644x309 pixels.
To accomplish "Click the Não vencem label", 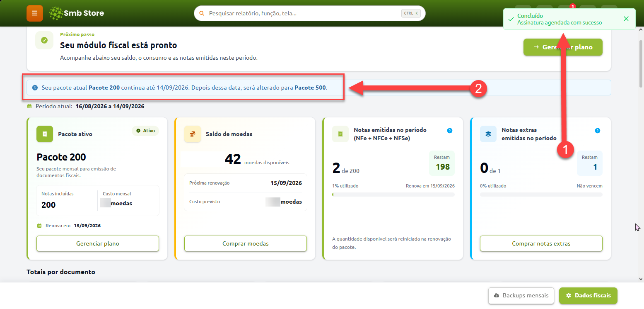I will 589,186.
